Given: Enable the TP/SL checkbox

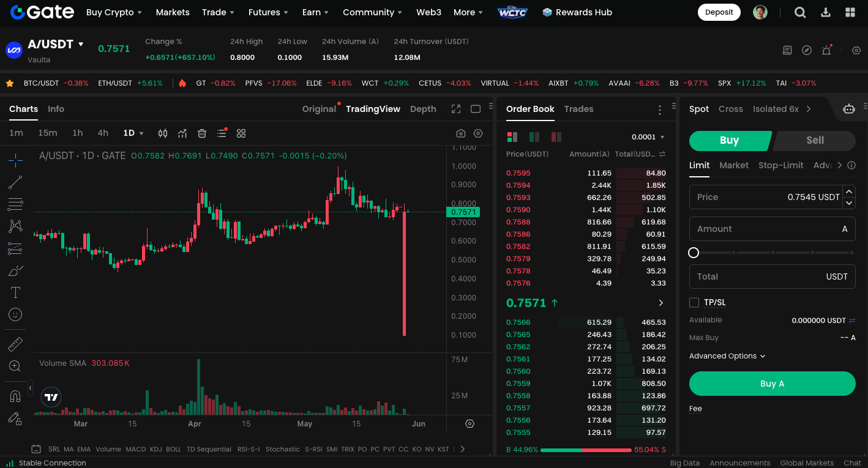Looking at the screenshot, I should [694, 302].
